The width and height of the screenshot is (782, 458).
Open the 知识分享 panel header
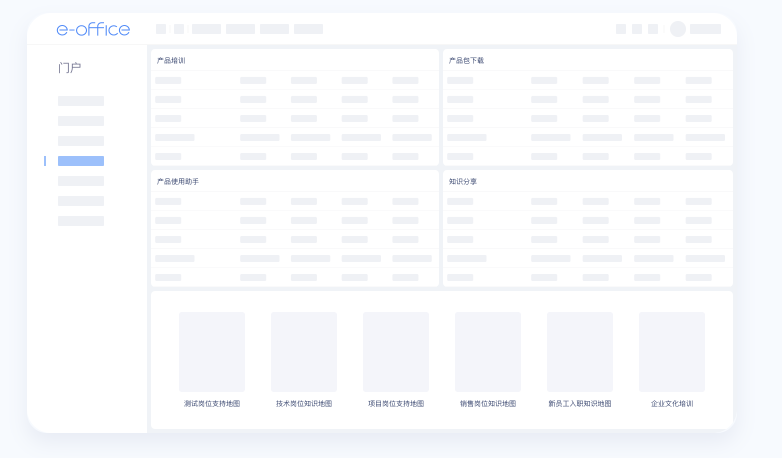(x=463, y=181)
